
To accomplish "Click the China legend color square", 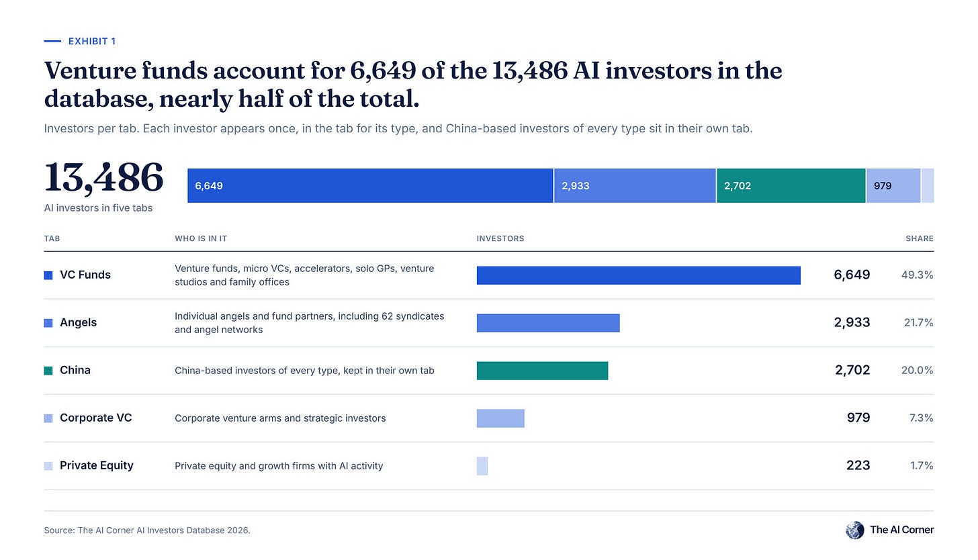I will 48,371.
